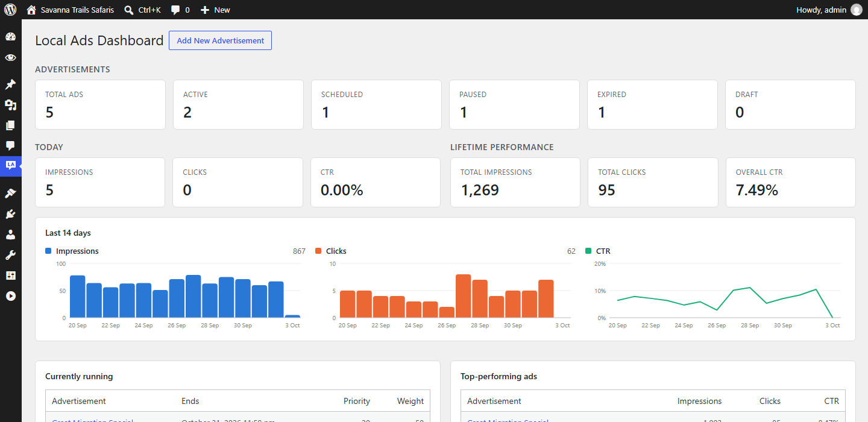Open the New content menu
The image size is (868, 422).
pyautogui.click(x=222, y=10)
